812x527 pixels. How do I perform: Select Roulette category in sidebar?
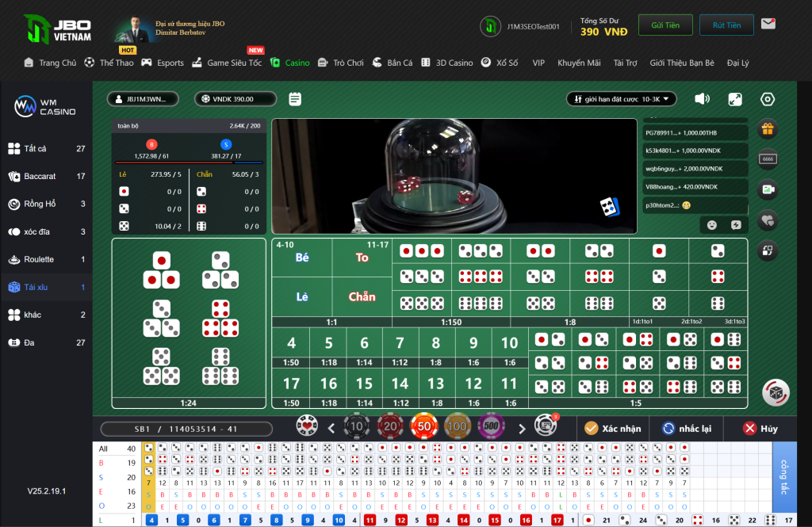point(47,259)
